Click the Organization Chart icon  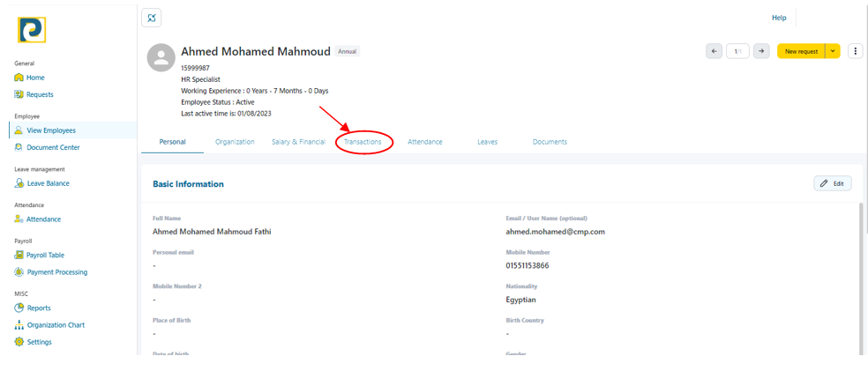[19, 325]
